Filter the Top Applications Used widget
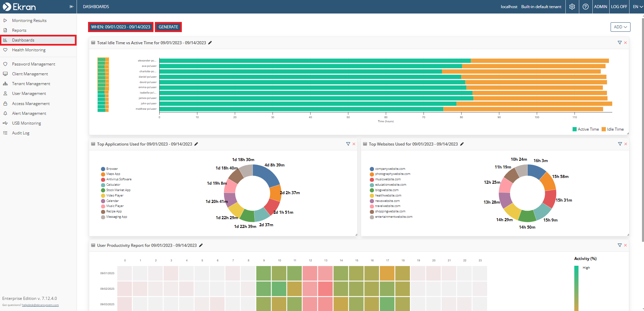This screenshot has width=644, height=311. point(348,144)
